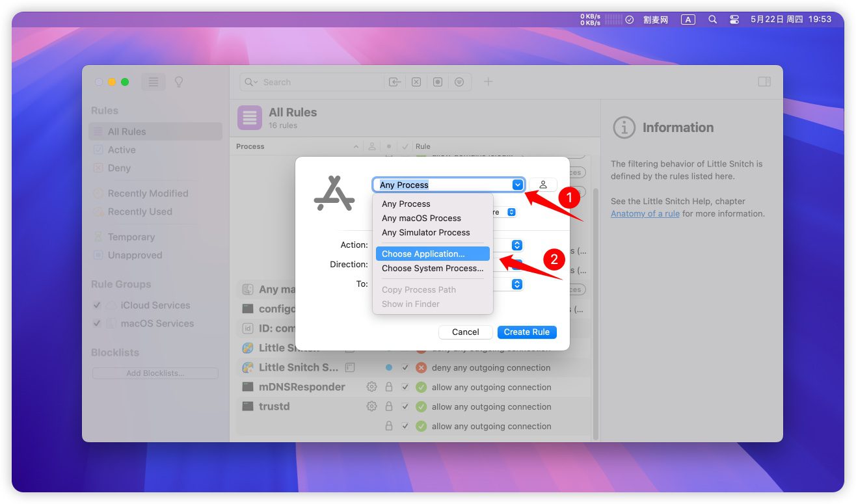Open Control Center in the macOS menu bar

(x=734, y=20)
